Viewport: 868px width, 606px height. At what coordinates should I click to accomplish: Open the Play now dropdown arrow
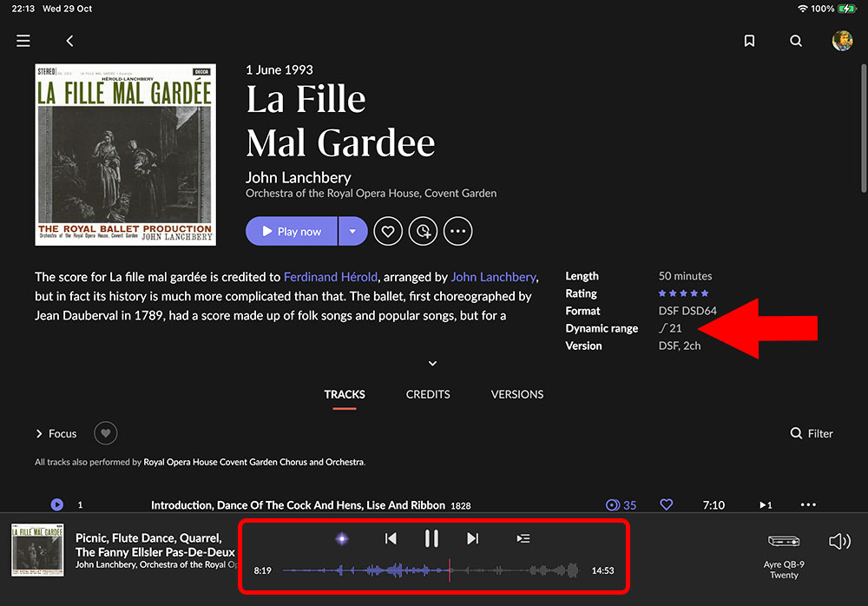tap(352, 232)
